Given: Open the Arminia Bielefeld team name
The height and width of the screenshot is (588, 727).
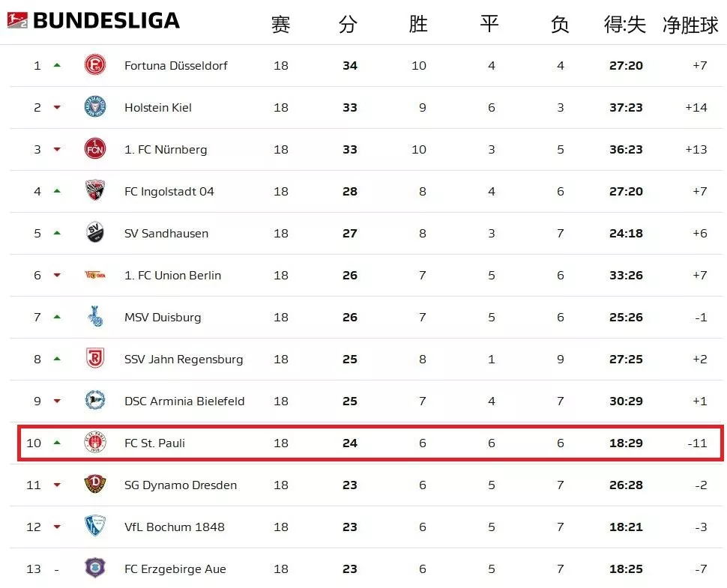Looking at the screenshot, I should (184, 401).
